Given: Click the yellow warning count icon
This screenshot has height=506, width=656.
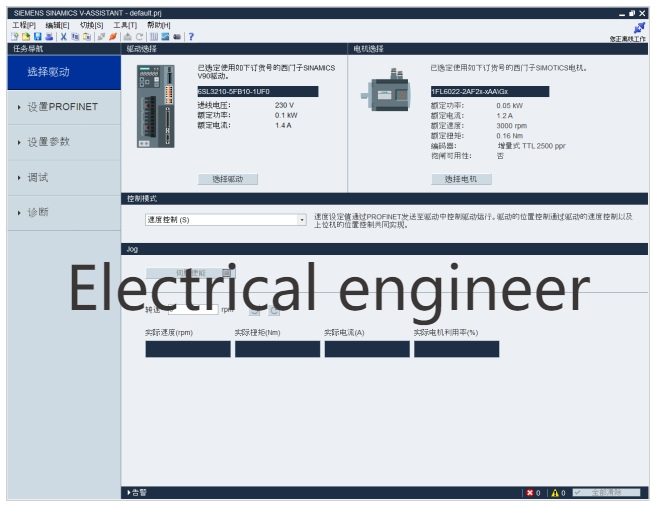Looking at the screenshot, I should [555, 493].
